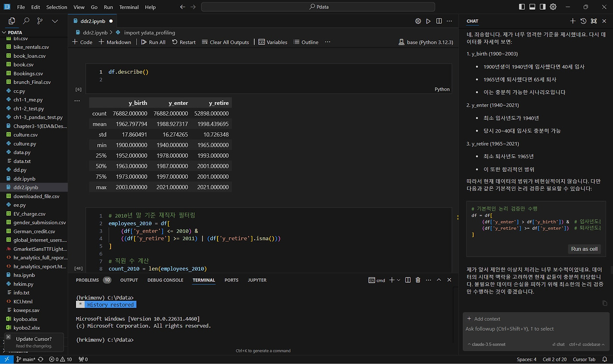Restart the notebook kernel
The height and width of the screenshot is (364, 613).
click(x=184, y=42)
